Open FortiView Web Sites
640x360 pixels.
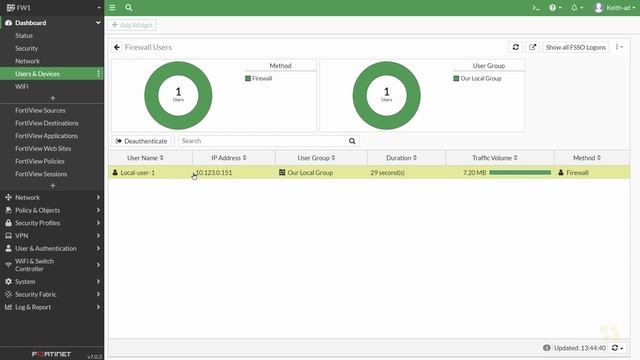[x=43, y=149]
